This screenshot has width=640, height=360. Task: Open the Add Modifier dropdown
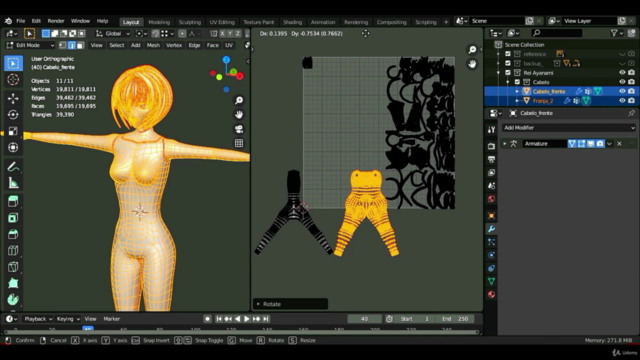(569, 128)
